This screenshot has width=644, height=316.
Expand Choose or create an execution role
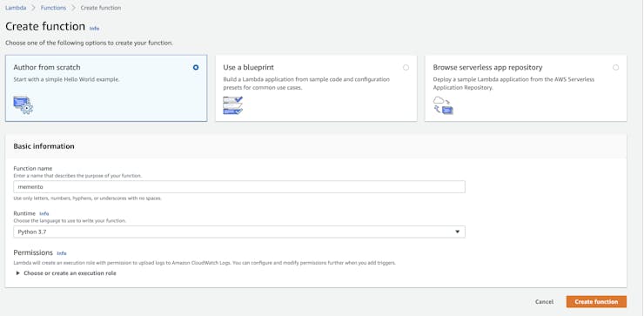coord(66,273)
